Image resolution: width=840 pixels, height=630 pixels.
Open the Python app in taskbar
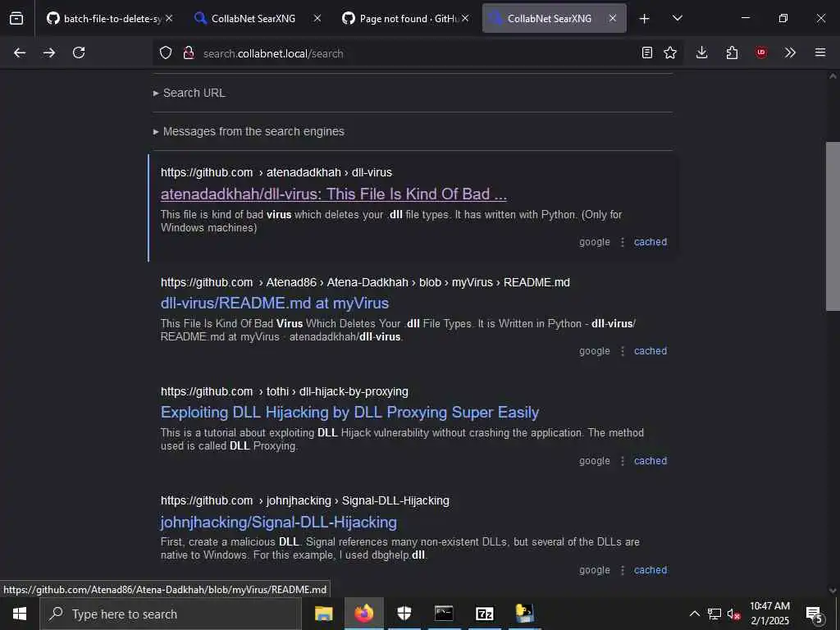(524, 614)
